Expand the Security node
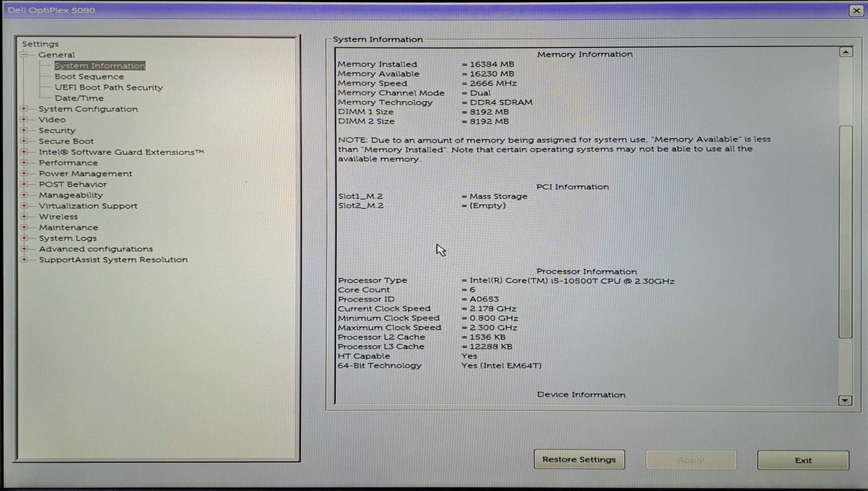The image size is (868, 491). [24, 130]
